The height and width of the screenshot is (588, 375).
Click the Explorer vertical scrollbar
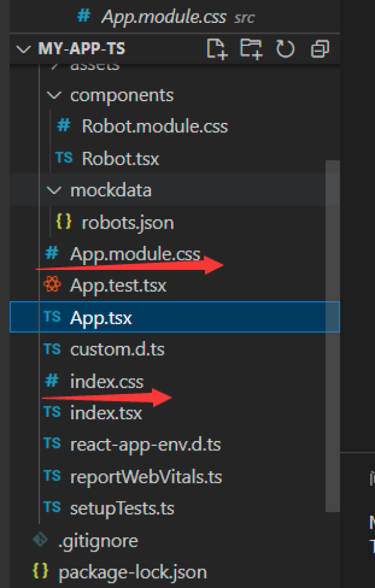tap(333, 329)
